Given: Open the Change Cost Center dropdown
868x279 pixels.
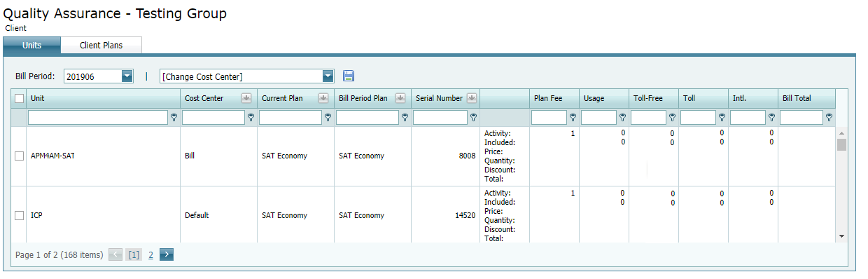Looking at the screenshot, I should point(328,76).
